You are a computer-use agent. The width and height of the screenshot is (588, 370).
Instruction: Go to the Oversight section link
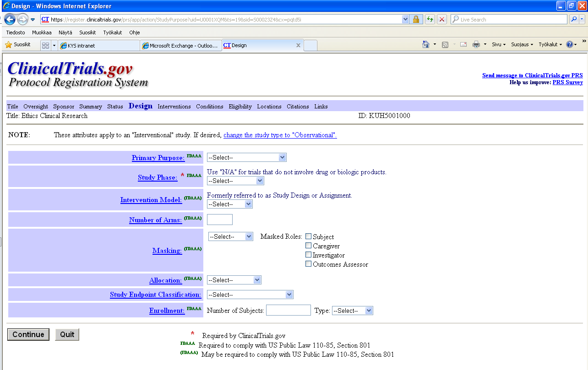tap(36, 107)
